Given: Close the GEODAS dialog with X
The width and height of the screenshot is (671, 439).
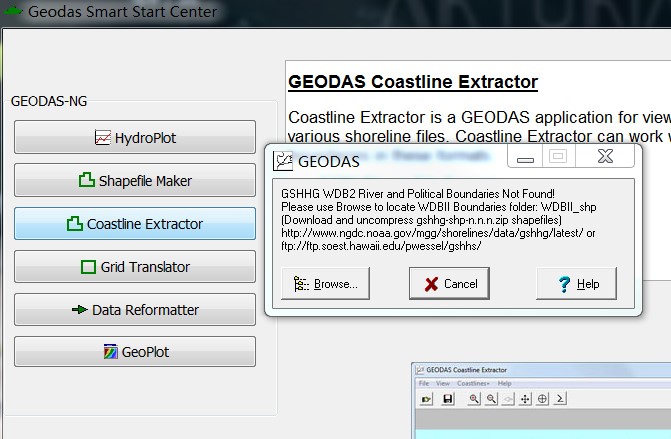Looking at the screenshot, I should (x=605, y=157).
